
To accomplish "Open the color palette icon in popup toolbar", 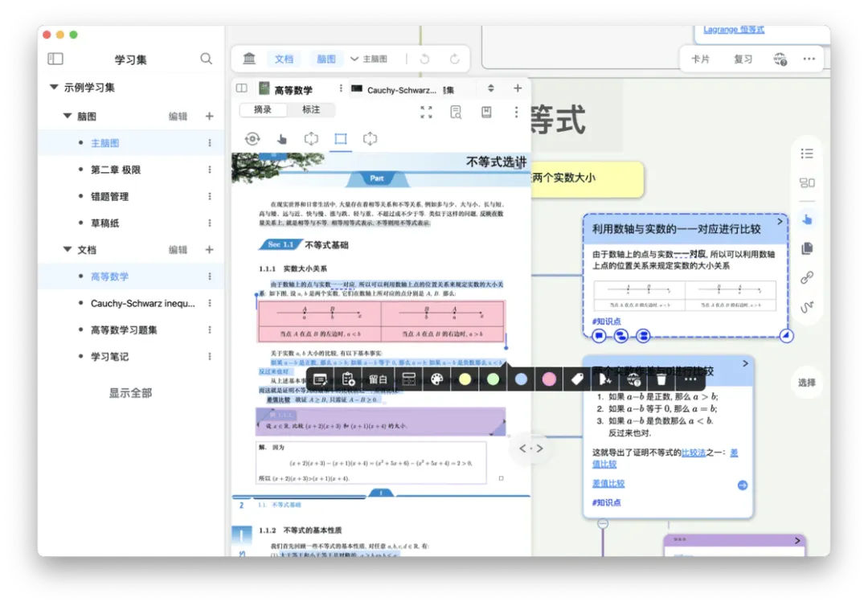I will (x=436, y=379).
